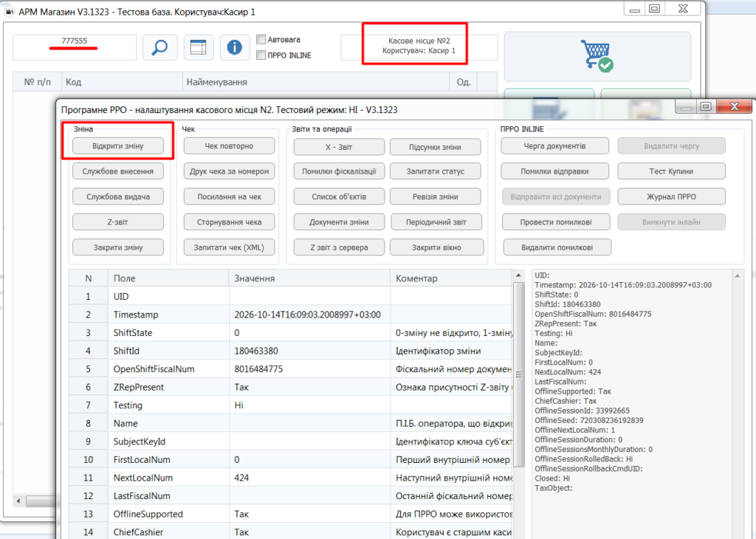Show Помилки фіскалізації
Screen dimensions: 756x539
(339, 171)
